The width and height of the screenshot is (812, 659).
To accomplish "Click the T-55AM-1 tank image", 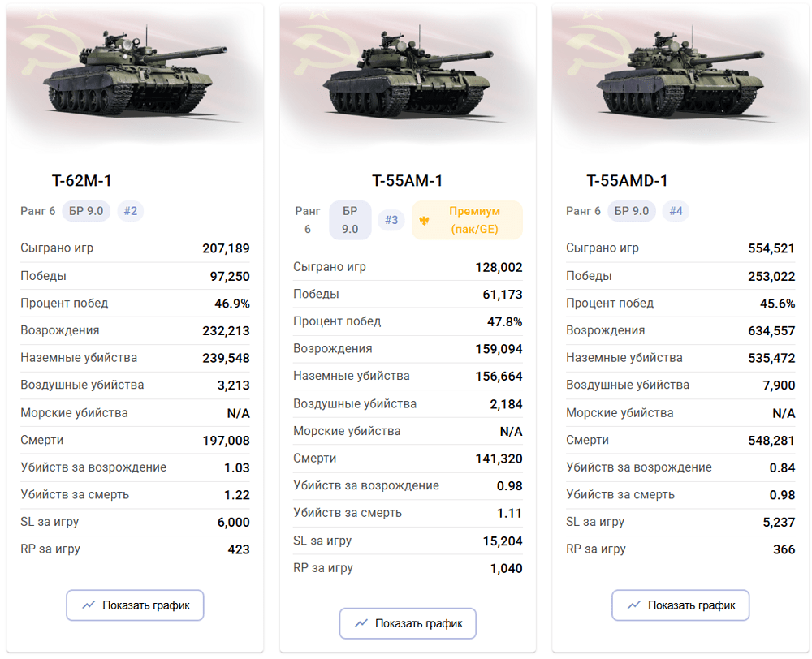I will point(408,78).
